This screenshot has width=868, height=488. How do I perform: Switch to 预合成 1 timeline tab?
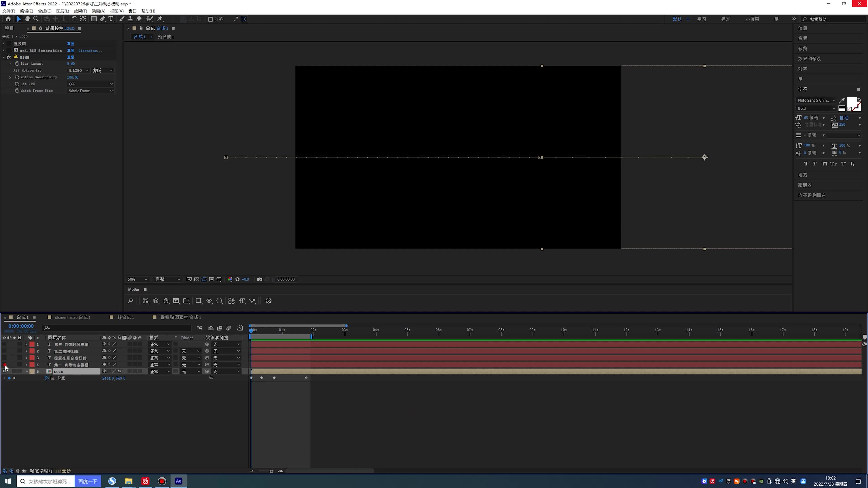point(125,318)
